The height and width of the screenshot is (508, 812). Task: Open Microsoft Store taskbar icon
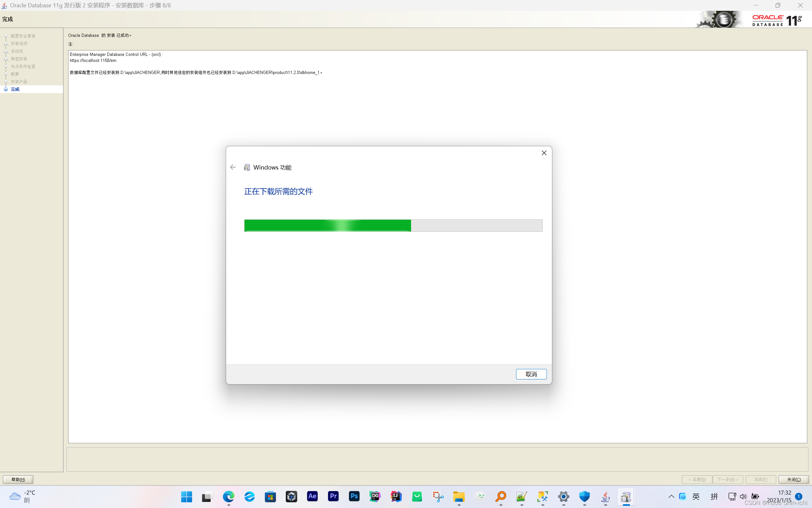click(x=271, y=496)
